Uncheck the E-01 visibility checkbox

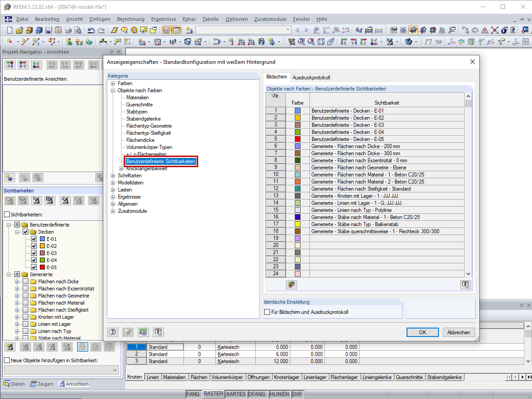pyautogui.click(x=34, y=239)
